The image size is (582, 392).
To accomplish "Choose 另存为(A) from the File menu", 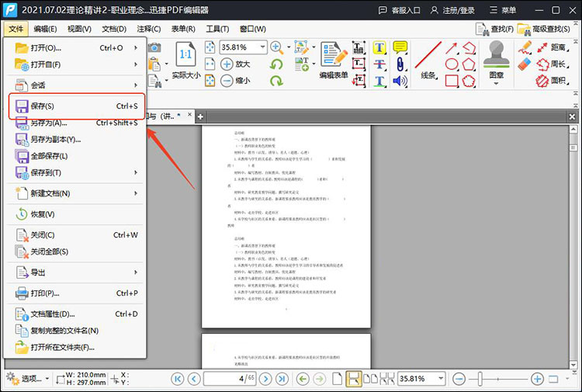I will click(x=75, y=123).
